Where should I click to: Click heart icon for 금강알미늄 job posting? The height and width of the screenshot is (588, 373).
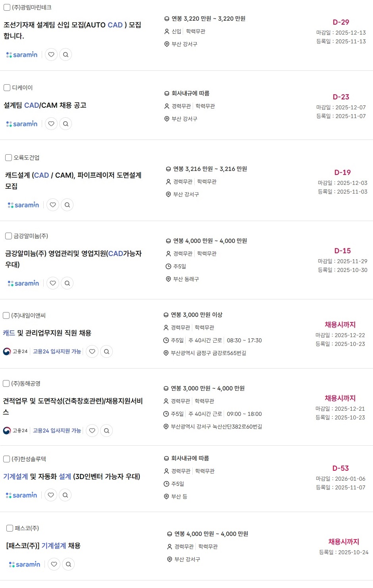point(53,283)
